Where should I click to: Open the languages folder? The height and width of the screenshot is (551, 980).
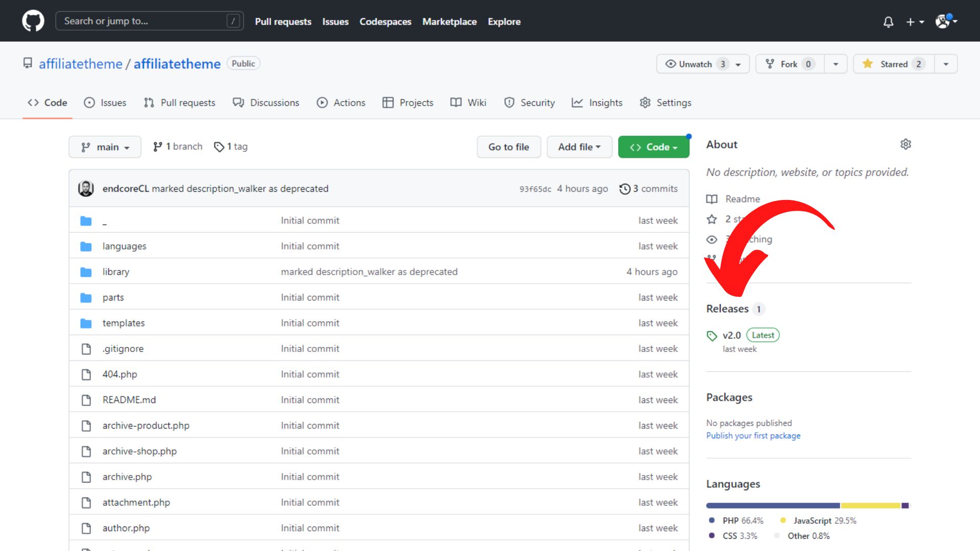[x=124, y=246]
